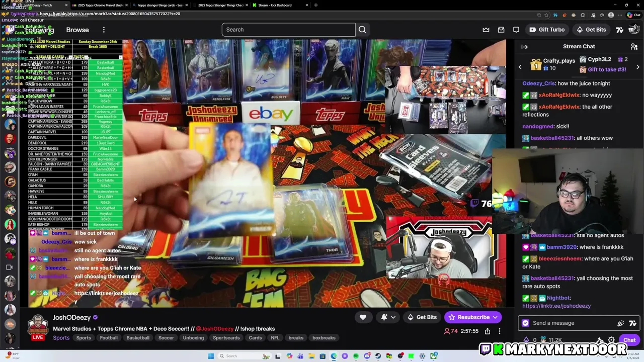Screen dimensions: 644x362
Task: Open chat community users icon
Action: point(634,47)
